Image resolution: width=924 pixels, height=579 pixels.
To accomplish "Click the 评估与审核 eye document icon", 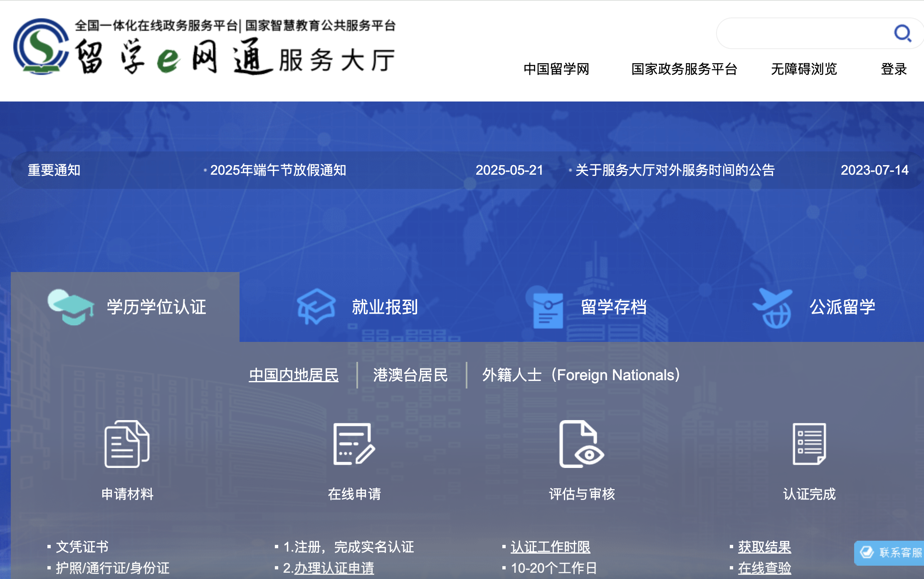I will pyautogui.click(x=581, y=444).
